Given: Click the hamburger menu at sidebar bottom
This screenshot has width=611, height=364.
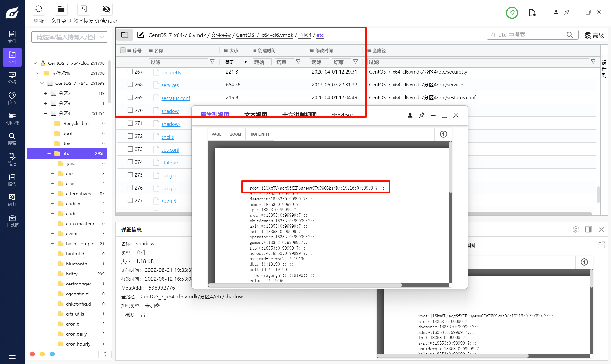Looking at the screenshot, I should tap(12, 356).
